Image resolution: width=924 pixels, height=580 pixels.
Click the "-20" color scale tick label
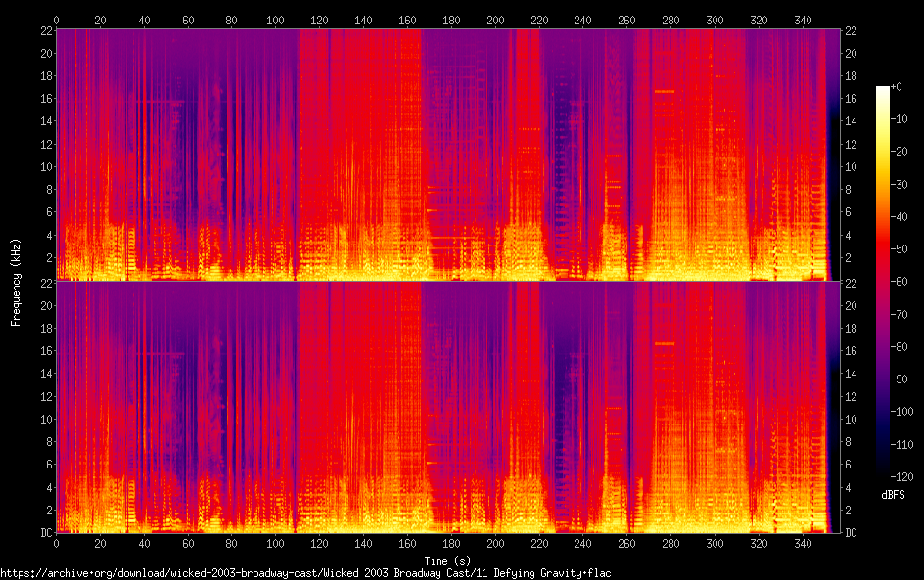click(899, 152)
